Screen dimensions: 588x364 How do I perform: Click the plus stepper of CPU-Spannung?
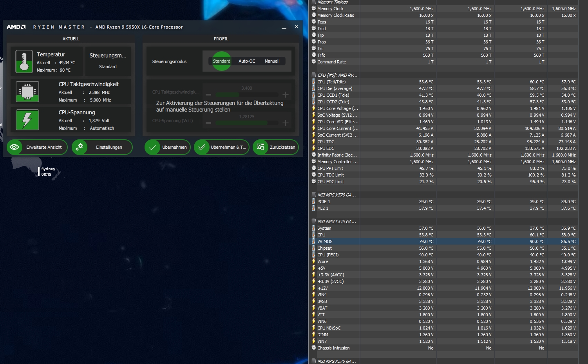pos(286,123)
